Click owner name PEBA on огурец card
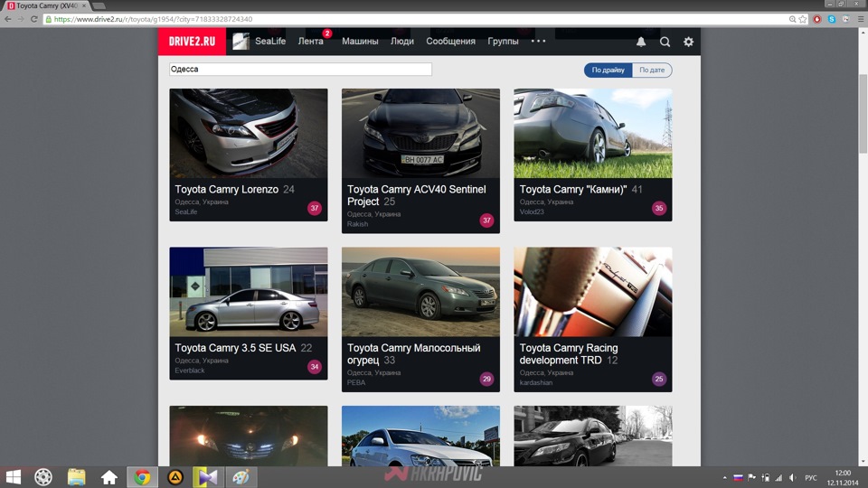Screen dimensions: 868x488 (356, 383)
